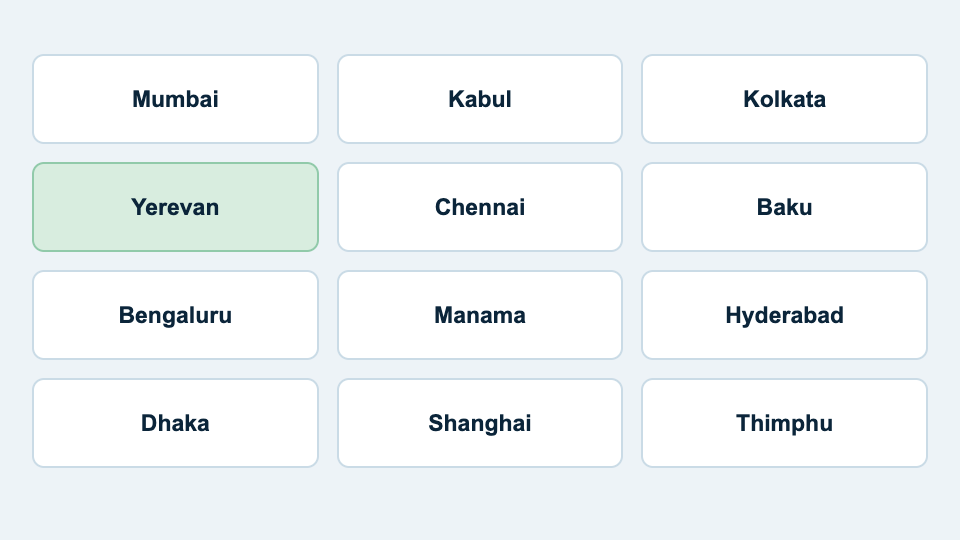Select the Mumbai tile
This screenshot has width=960, height=540.
click(175, 99)
